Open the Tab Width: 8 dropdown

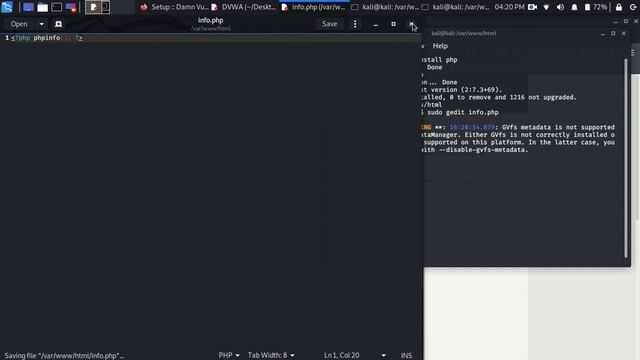[271, 355]
